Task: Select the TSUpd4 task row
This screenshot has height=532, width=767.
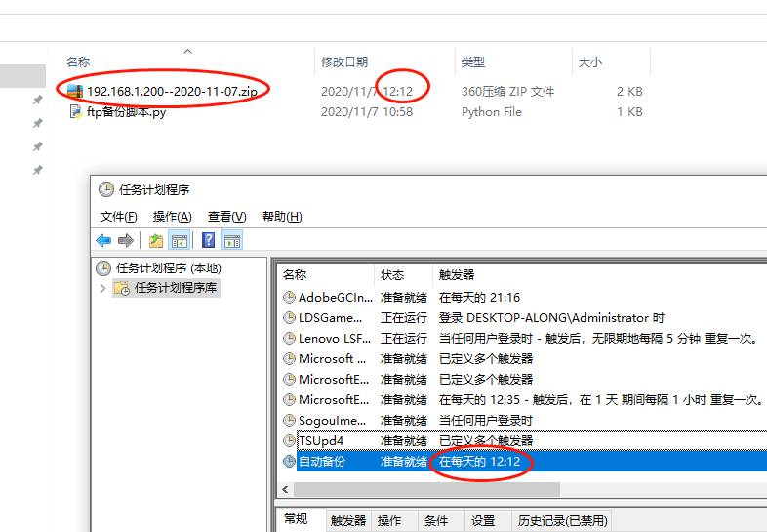Action: point(321,441)
